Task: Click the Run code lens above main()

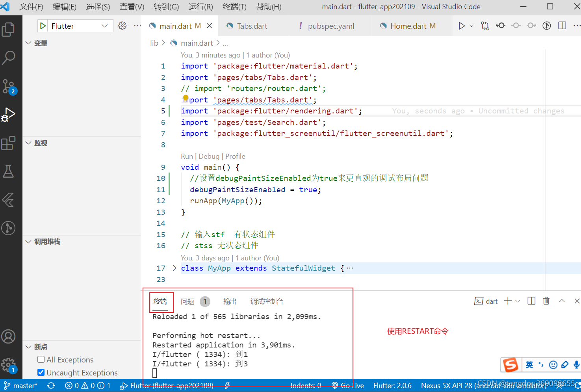Action: tap(187, 156)
